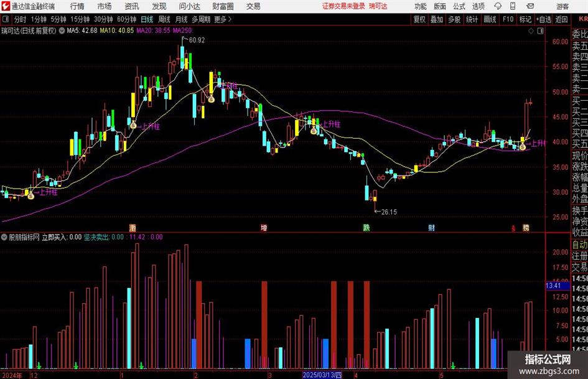Click the 证券交易未登录 login link
588x379 pixels.
343,6
